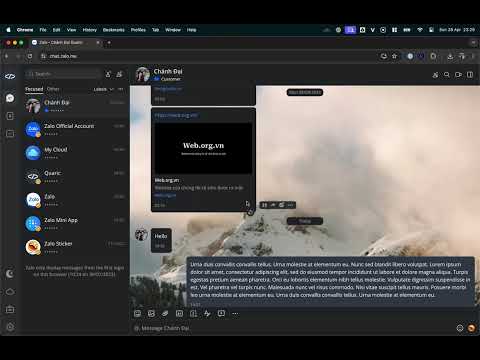Open the Messages tab in left sidebar
This screenshot has height=360, width=480.
point(10,98)
